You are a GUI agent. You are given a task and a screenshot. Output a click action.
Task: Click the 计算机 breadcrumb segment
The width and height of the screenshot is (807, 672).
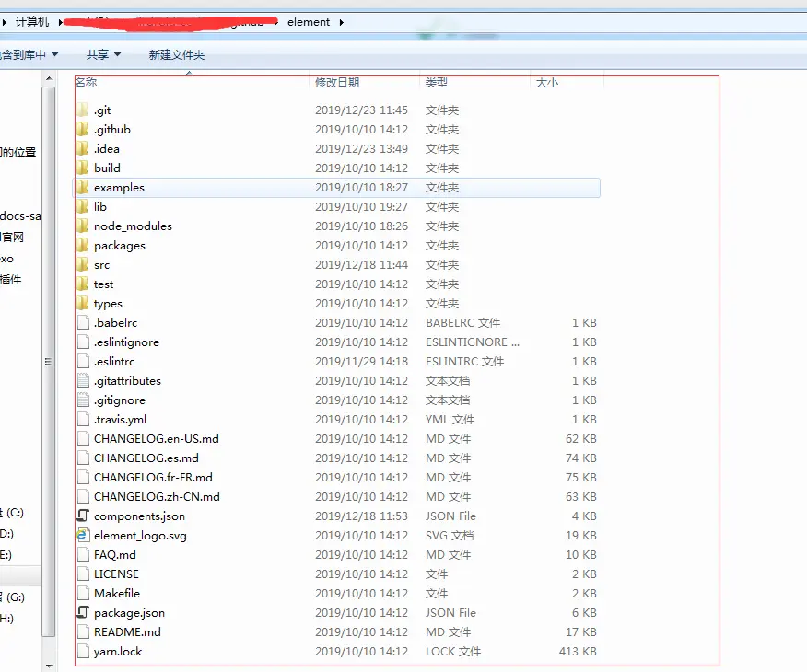point(32,22)
